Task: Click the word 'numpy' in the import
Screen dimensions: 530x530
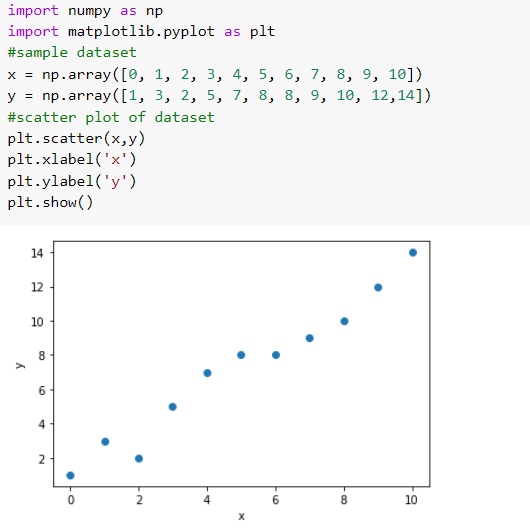Action: point(89,11)
